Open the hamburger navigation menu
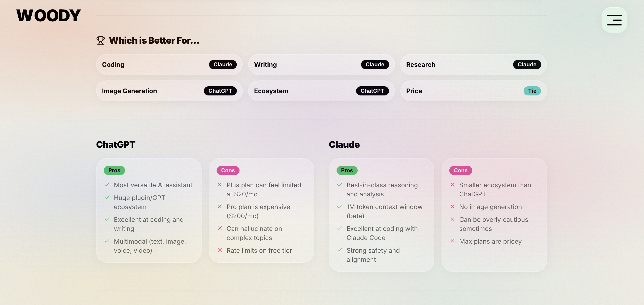The image size is (644, 305). click(x=614, y=20)
